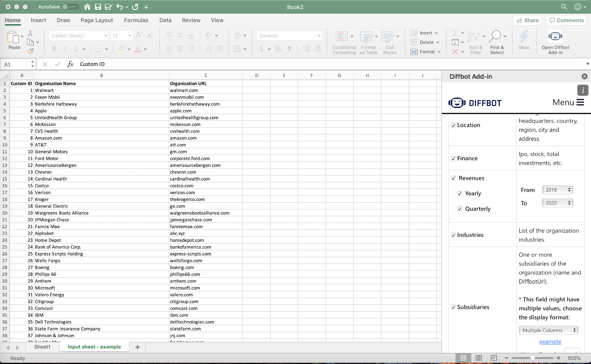Close the Diffbot Add-in pane
591x364 pixels.
tap(584, 76)
